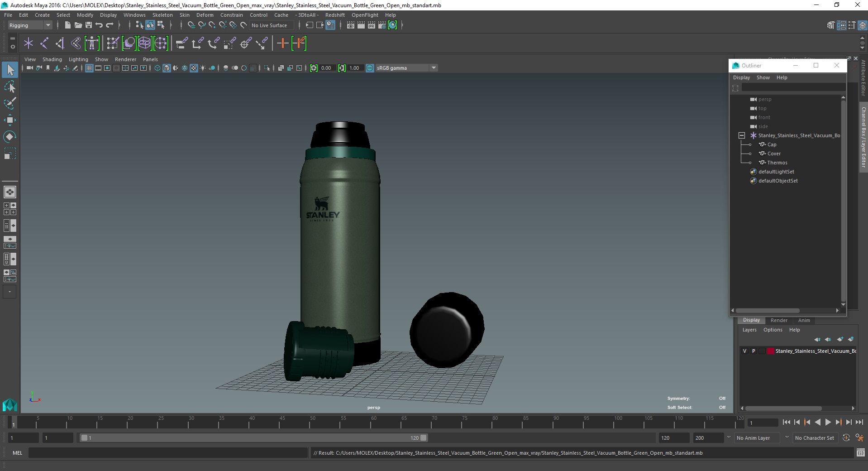
Task: Select the arrow Select tool
Action: 10,70
